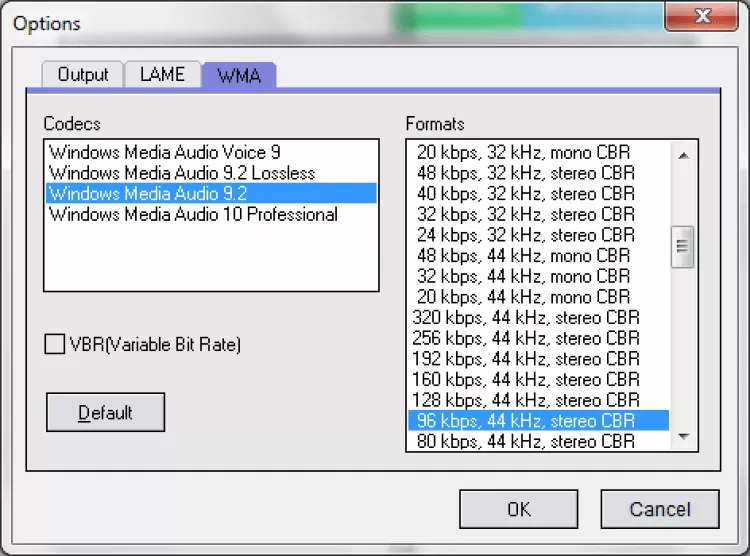Screen dimensions: 750x556
Task: Click the Cancel button
Action: [659, 509]
